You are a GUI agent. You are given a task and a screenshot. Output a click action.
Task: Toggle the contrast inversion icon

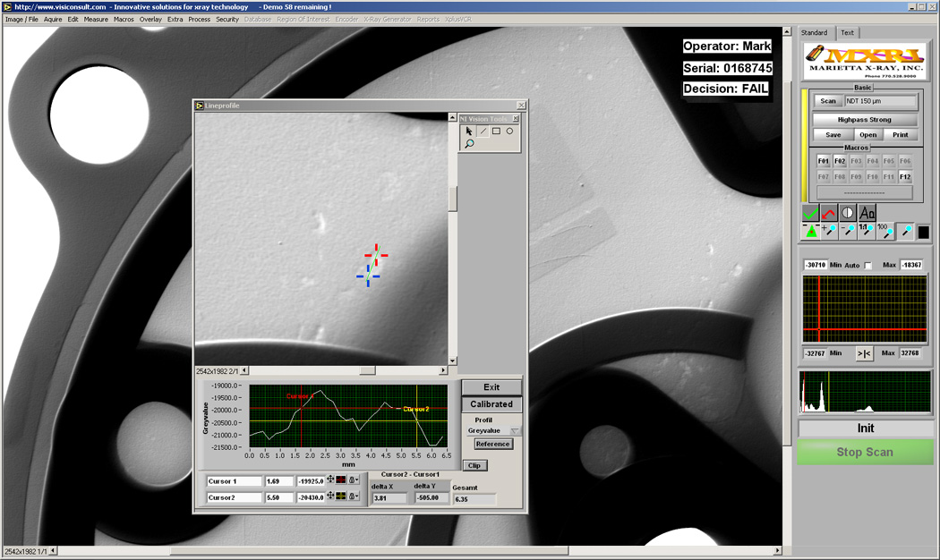click(x=848, y=213)
